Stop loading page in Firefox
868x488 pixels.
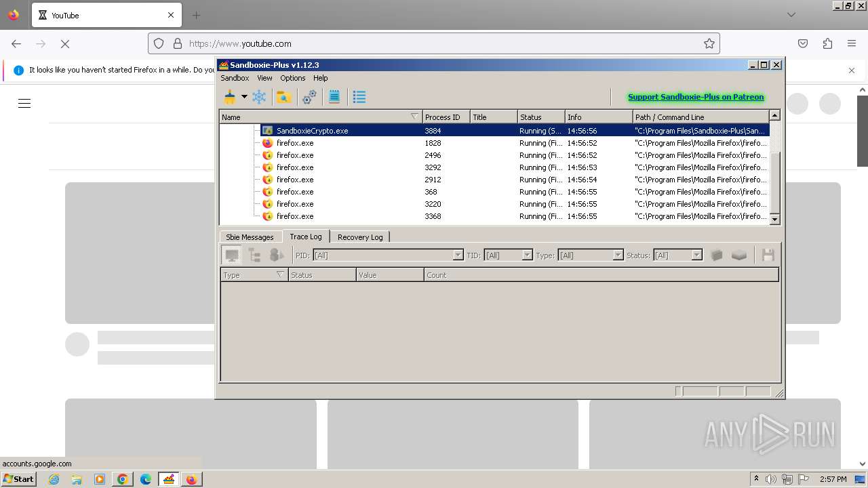[65, 43]
